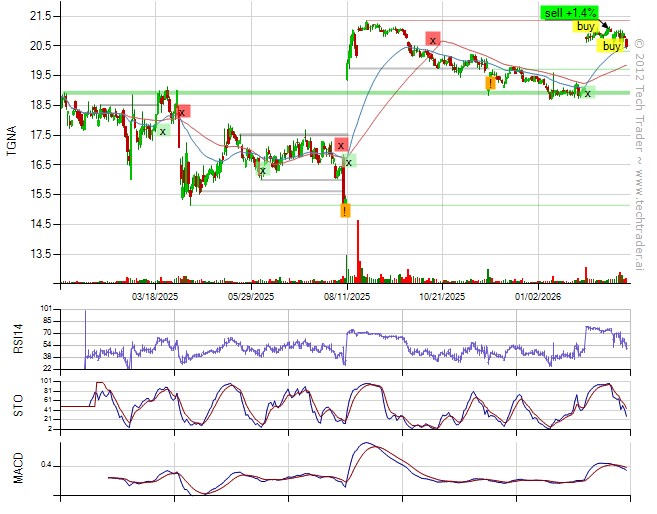657x514 pixels.
Task: Select the green x marker near 16.6 at 08/11/2025
Action: [x=349, y=161]
